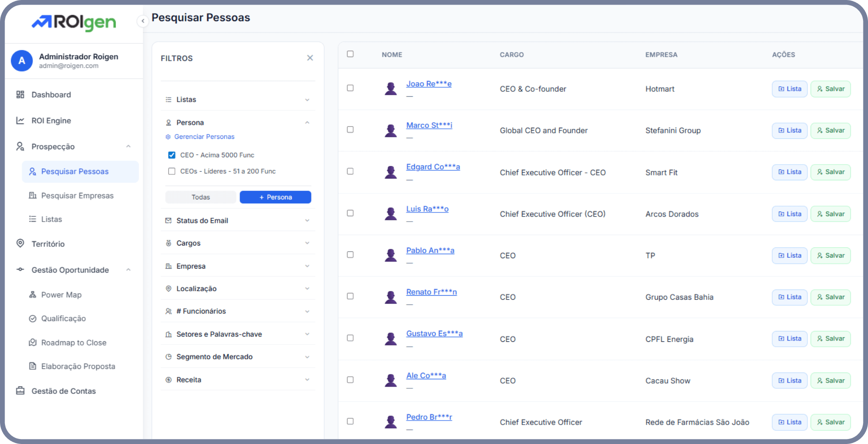Click the Power Map hierarchy icon
Screen dimensions: 868x444
pyautogui.click(x=33, y=295)
